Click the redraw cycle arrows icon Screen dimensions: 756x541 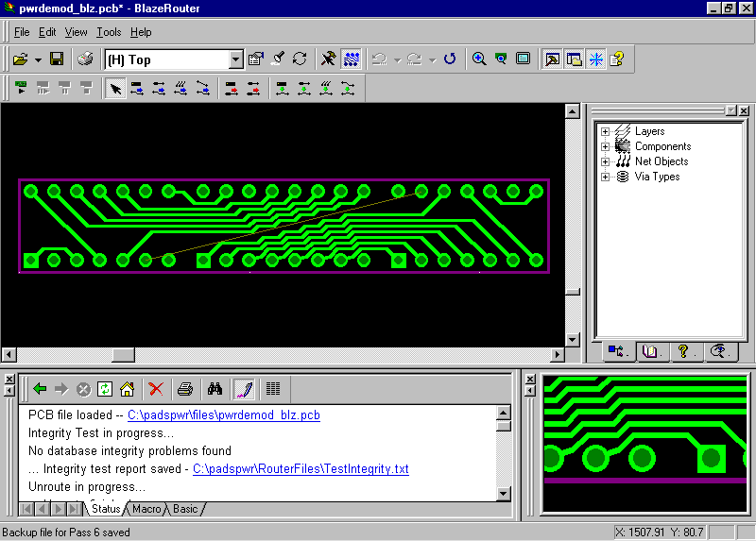click(x=300, y=59)
